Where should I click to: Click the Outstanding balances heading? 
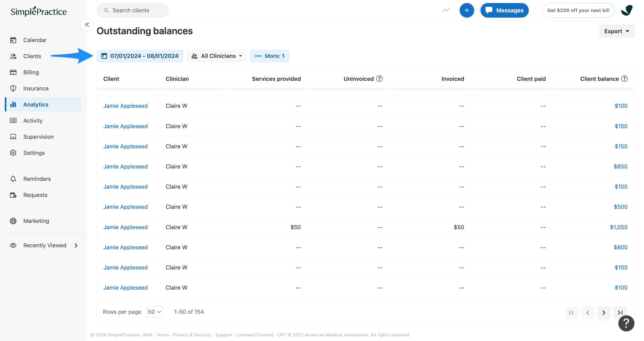pos(145,31)
